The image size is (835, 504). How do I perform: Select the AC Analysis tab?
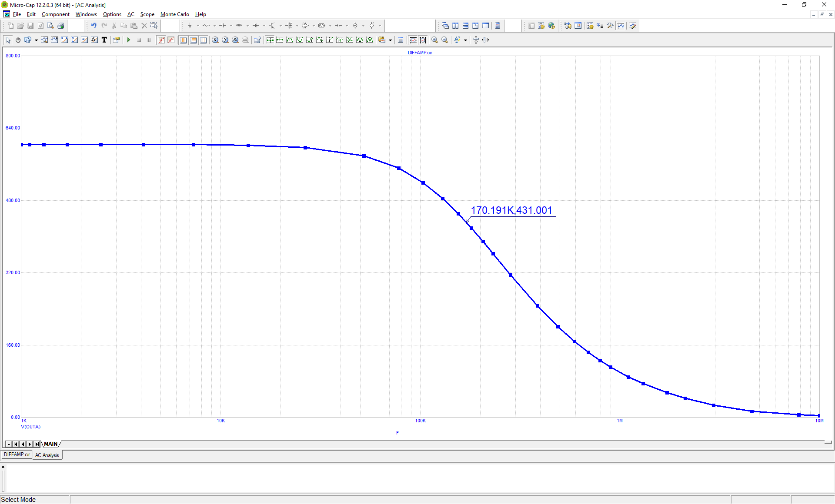(x=47, y=455)
